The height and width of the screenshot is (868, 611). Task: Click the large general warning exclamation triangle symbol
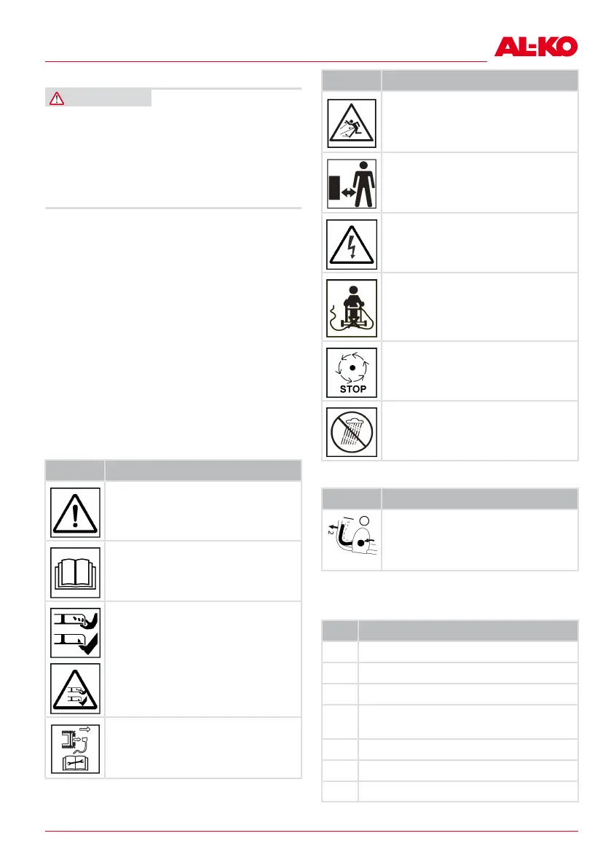75,510
